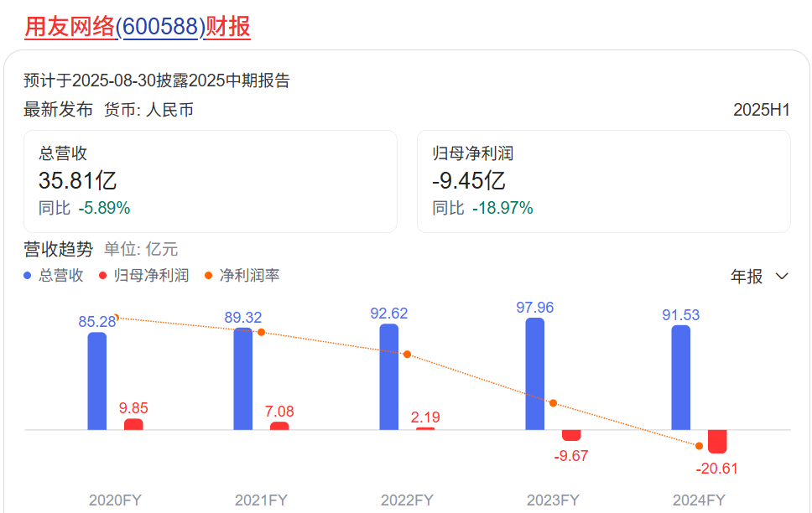Click the 2022FY orange margin data point

coord(407,355)
